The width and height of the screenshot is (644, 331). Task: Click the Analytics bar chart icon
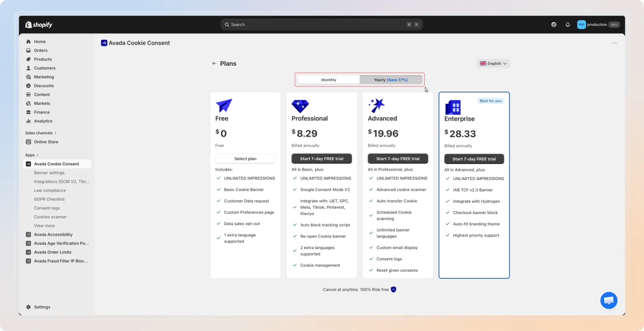(x=29, y=121)
